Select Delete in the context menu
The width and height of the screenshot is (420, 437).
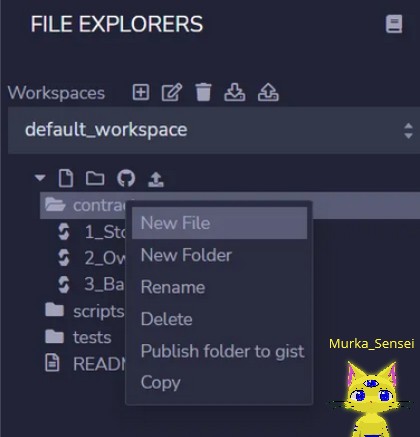coord(219,319)
